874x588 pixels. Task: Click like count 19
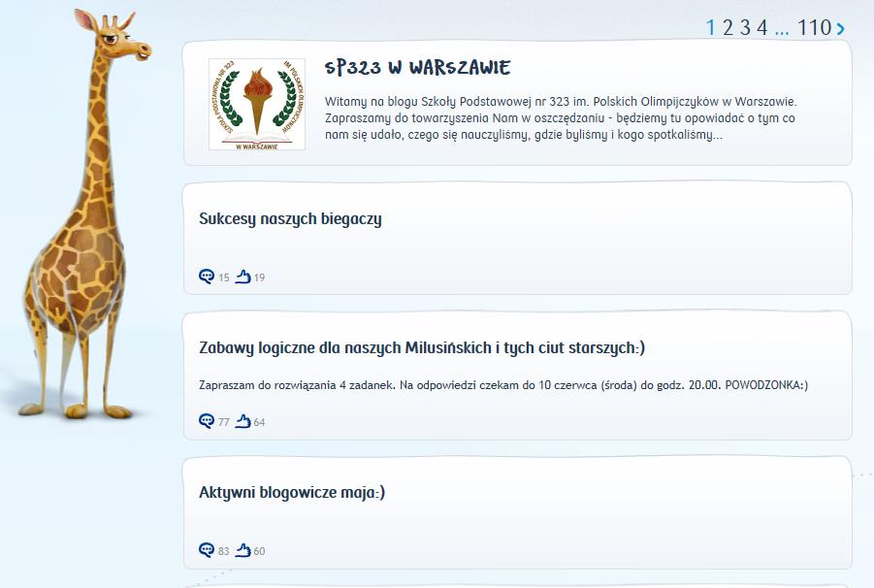260,278
